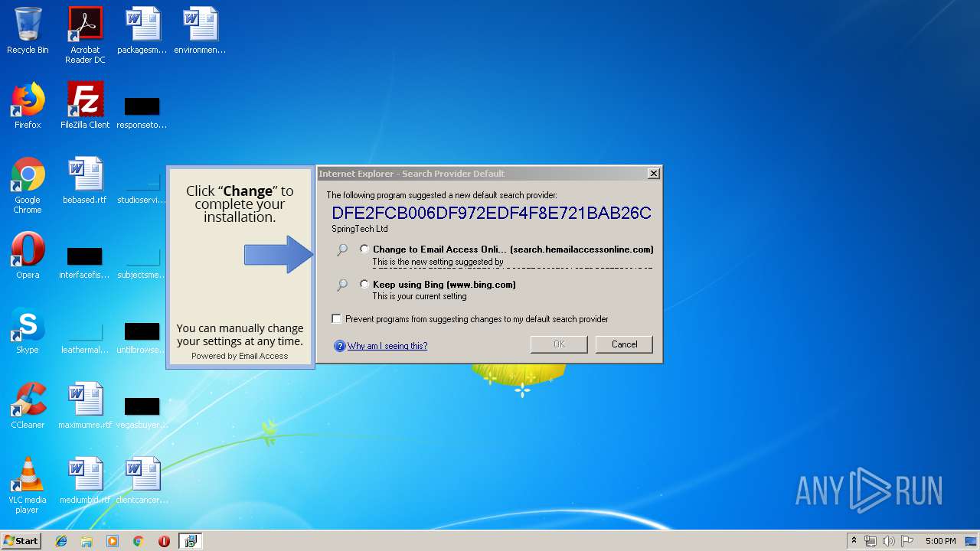Image resolution: width=980 pixels, height=551 pixels.
Task: Select the untilbrowse... desktop file
Action: point(142,338)
